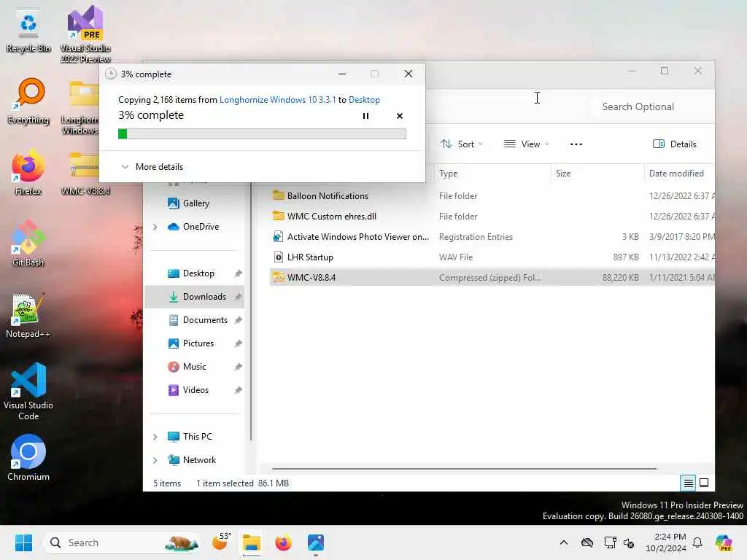Screen dimensions: 747x560
Task: Click the pin icon next to Videos
Action: pos(239,390)
